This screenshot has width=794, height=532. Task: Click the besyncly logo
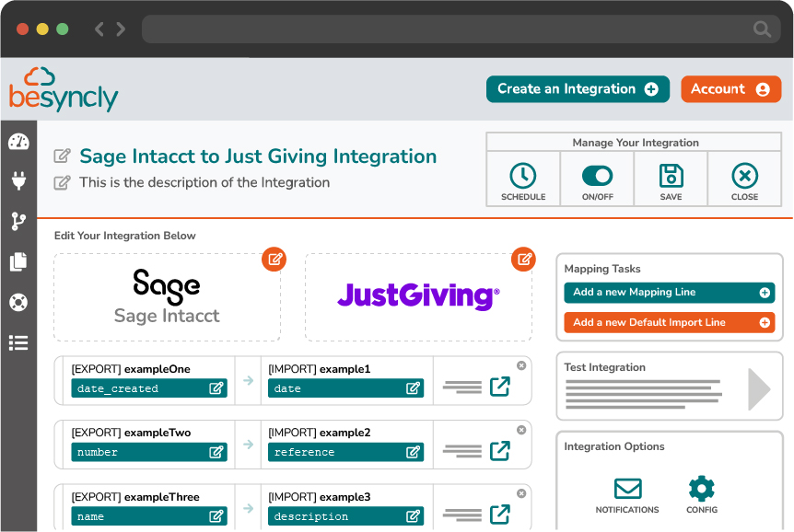tap(64, 89)
